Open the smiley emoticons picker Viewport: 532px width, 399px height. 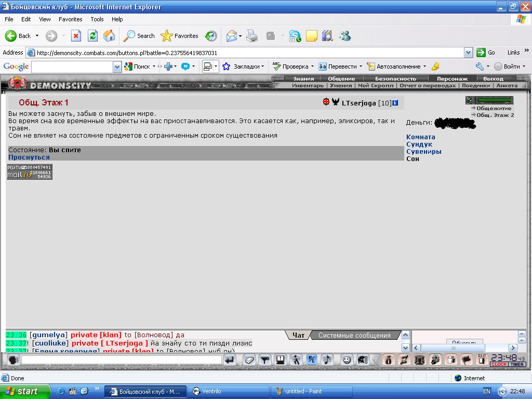[347, 360]
